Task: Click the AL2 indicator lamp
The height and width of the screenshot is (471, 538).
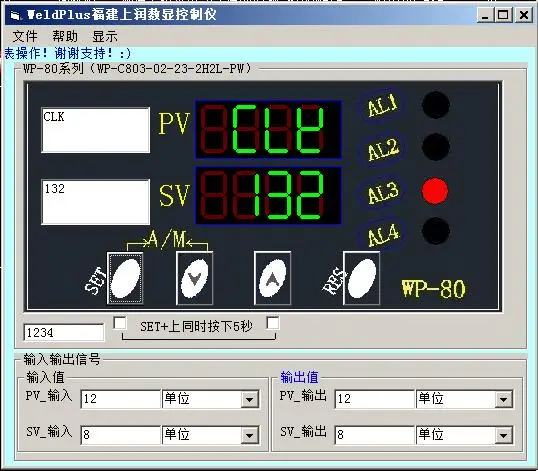Action: tap(435, 147)
